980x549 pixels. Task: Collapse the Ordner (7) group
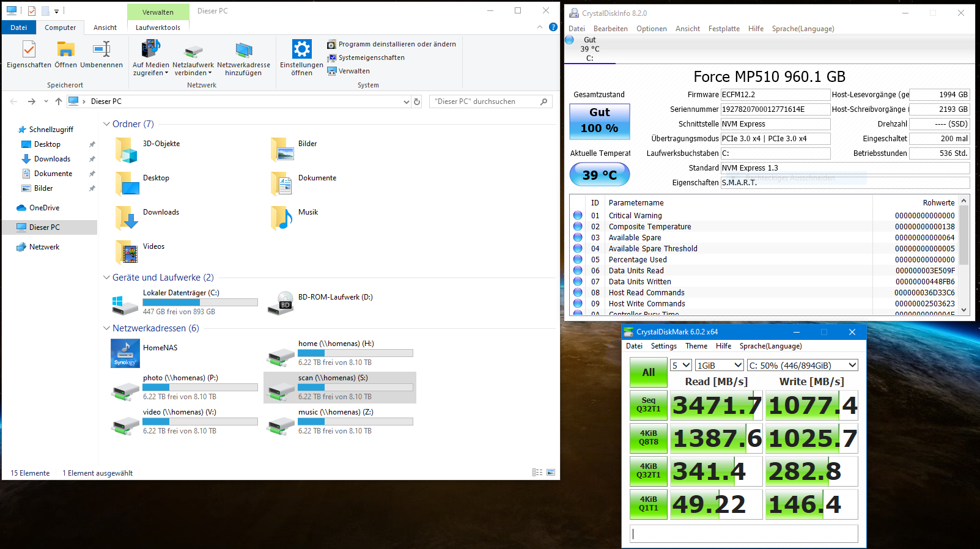coord(106,124)
